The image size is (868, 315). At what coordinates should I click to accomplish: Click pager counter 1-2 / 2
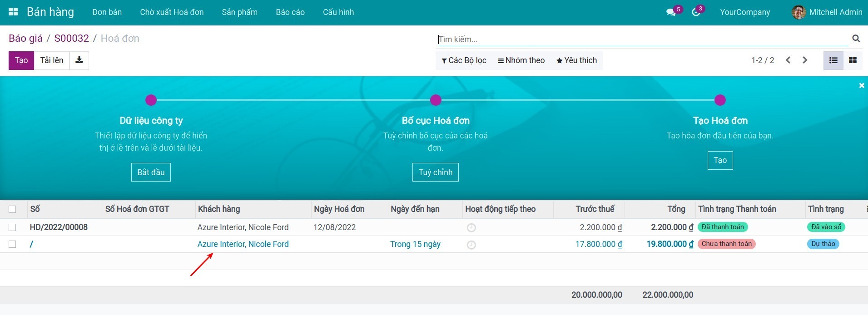(x=763, y=60)
